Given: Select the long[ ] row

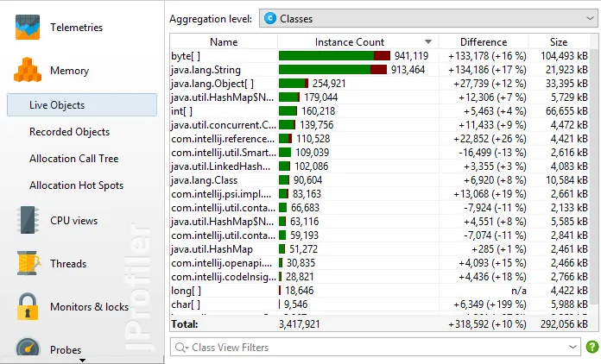Looking at the screenshot, I should 379,291.
